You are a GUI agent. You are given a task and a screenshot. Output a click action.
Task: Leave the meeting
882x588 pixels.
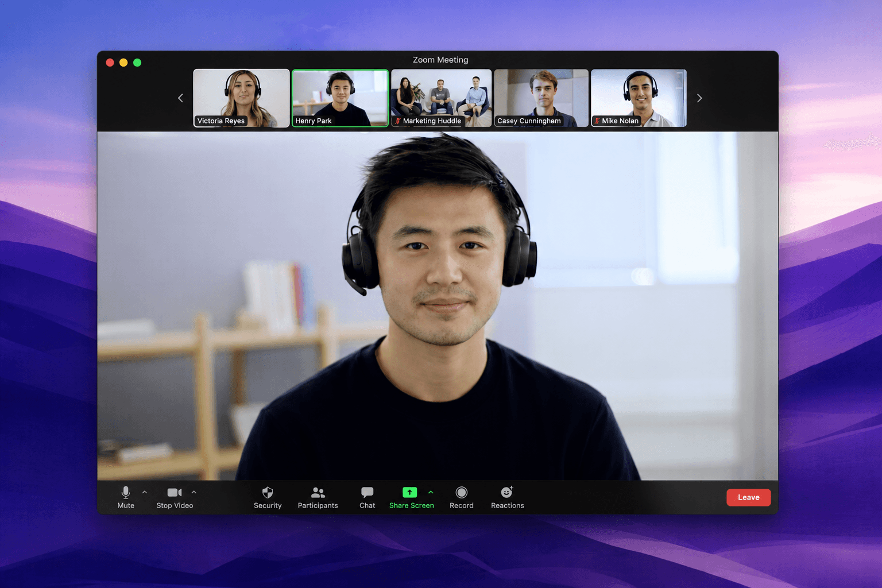click(749, 497)
